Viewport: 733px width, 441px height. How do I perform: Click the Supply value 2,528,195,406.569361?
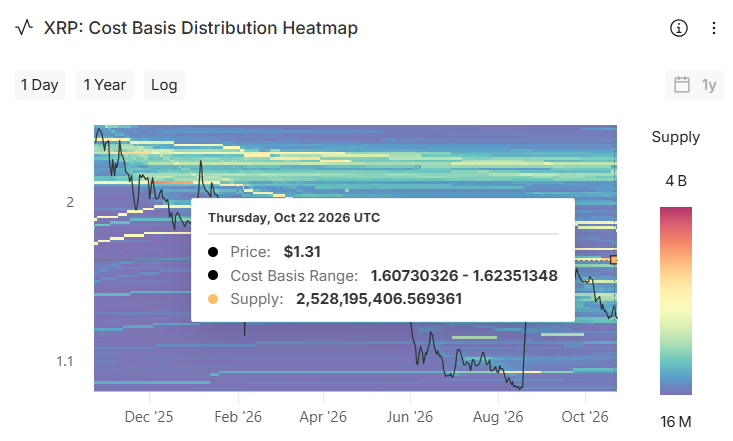click(379, 299)
